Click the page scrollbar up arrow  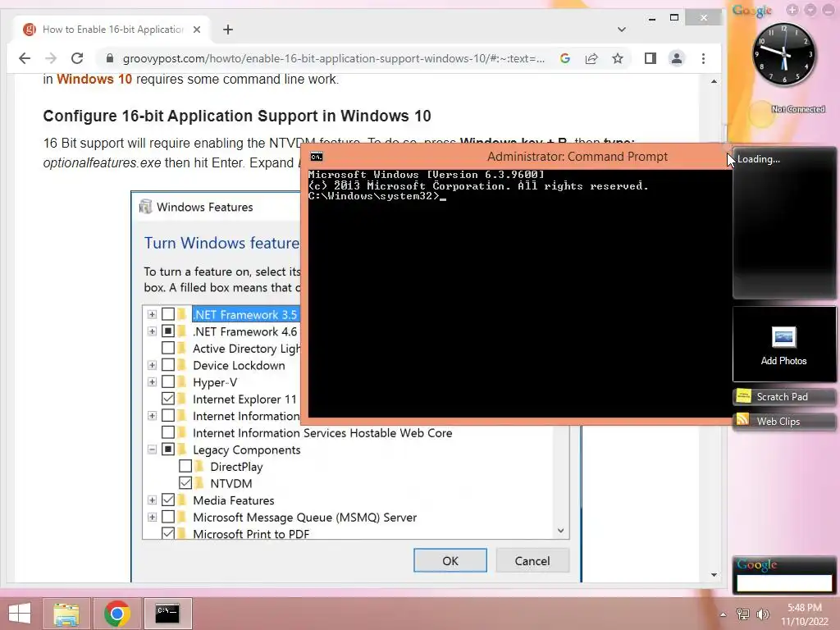[714, 81]
